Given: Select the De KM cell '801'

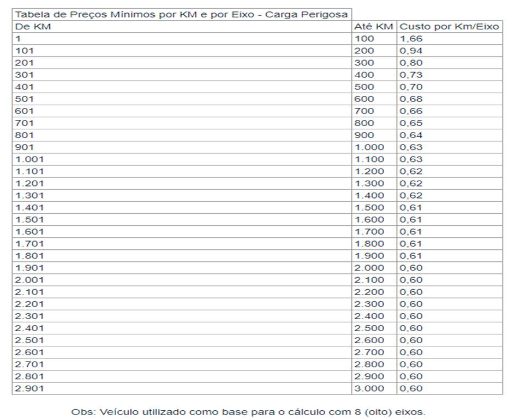Looking at the screenshot, I should (x=182, y=135).
